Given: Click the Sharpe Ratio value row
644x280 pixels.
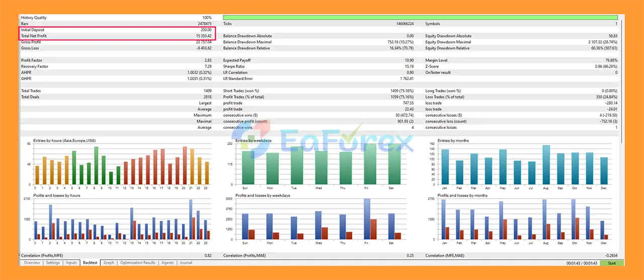Looking at the screenshot, I should click(318, 66).
